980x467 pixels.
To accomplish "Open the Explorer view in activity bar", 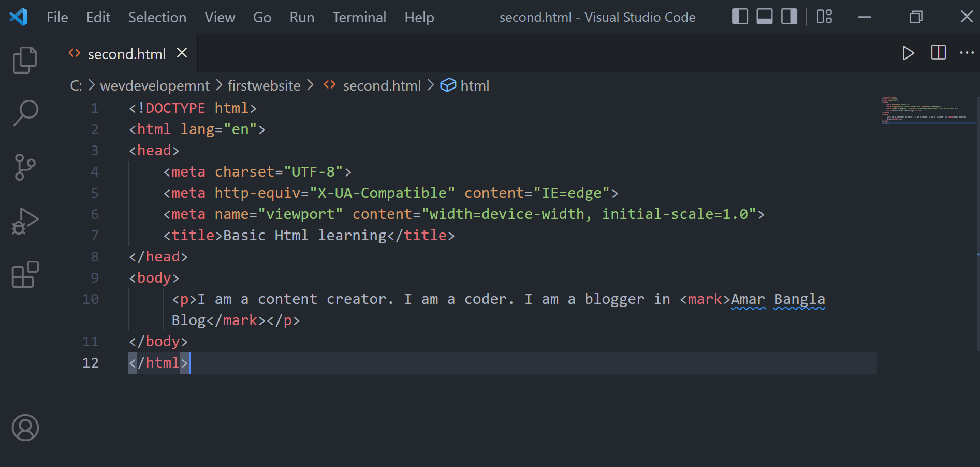I will pyautogui.click(x=25, y=60).
